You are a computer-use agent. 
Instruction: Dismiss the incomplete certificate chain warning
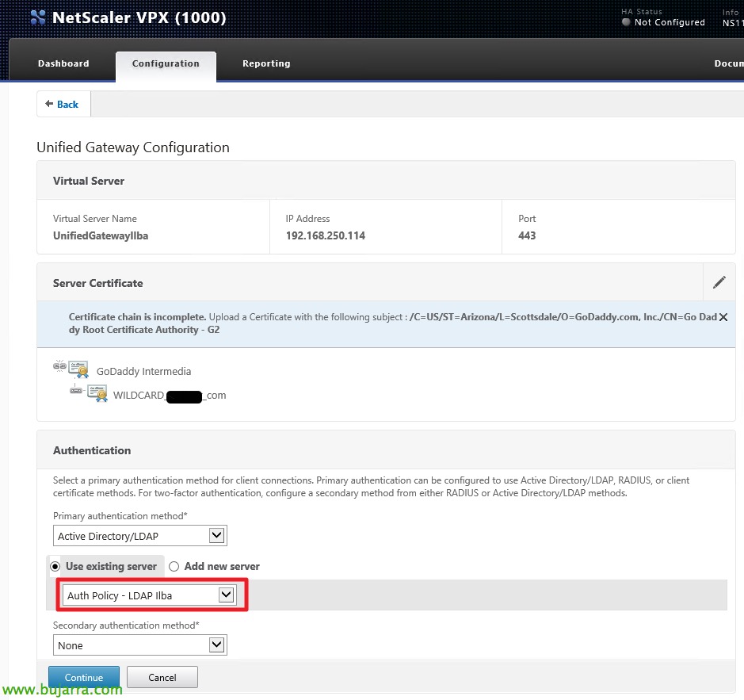(723, 317)
